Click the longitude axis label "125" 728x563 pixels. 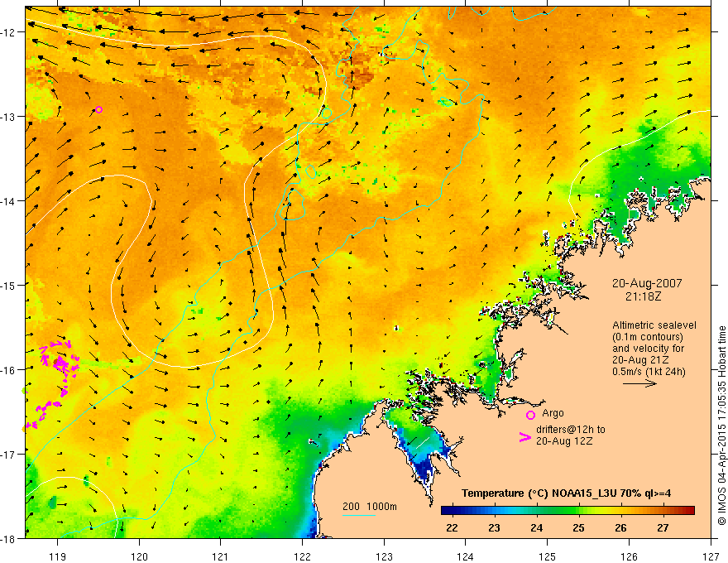pos(548,556)
